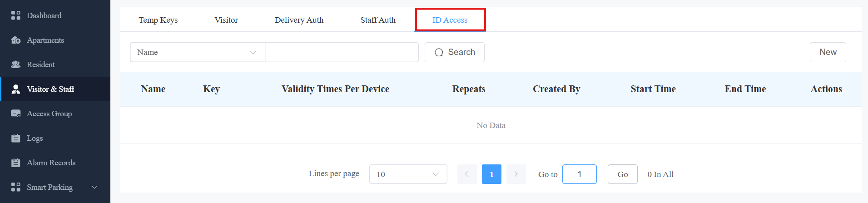868x203 pixels.
Task: Open the Lines per page dropdown
Action: tap(408, 174)
